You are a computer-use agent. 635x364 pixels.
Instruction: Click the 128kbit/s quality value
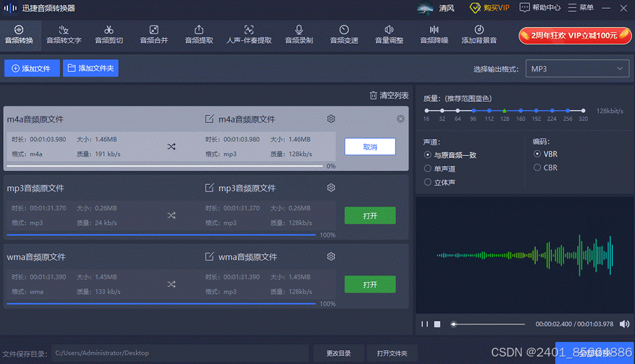pos(609,111)
